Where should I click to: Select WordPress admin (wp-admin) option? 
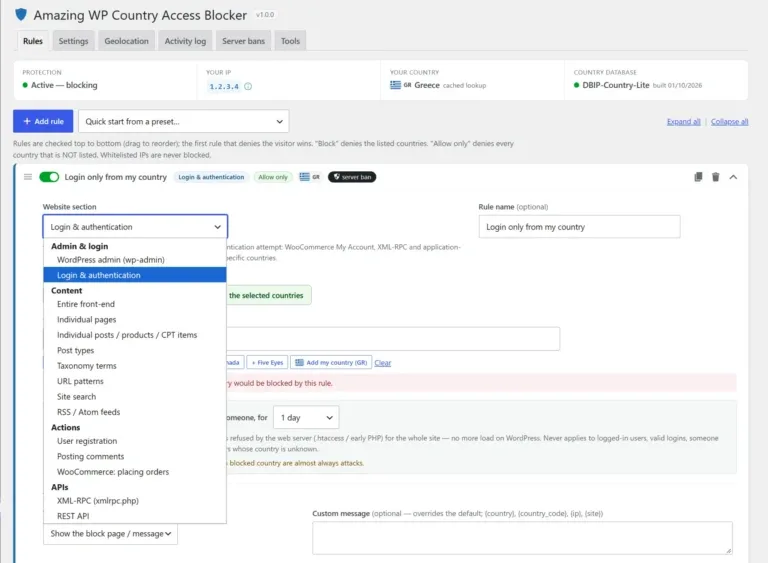(x=135, y=260)
